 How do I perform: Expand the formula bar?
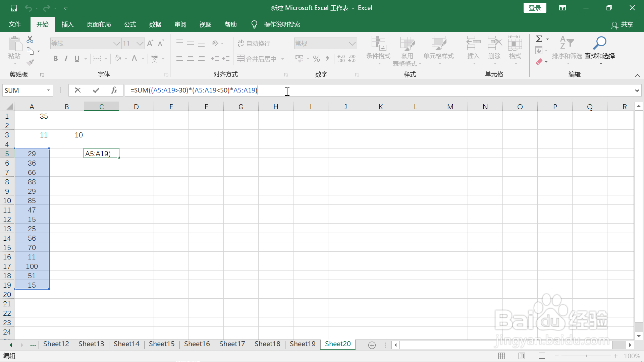tap(637, 90)
